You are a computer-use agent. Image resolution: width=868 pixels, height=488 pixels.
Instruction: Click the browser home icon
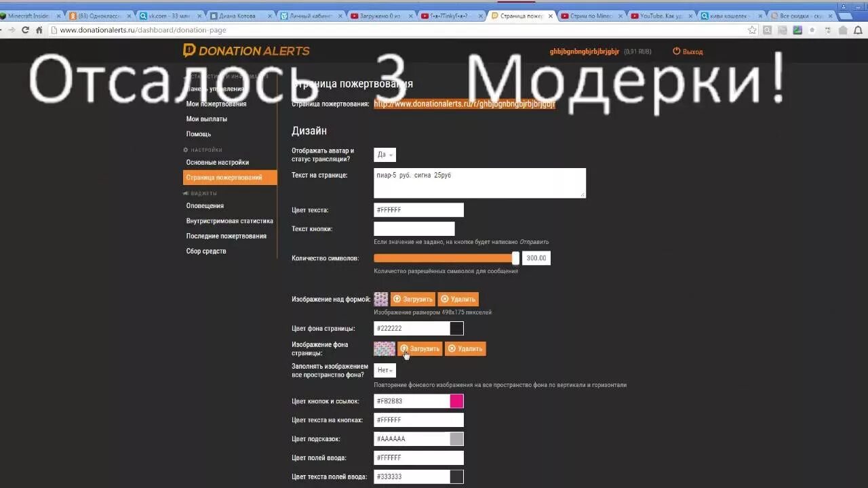tap(39, 30)
